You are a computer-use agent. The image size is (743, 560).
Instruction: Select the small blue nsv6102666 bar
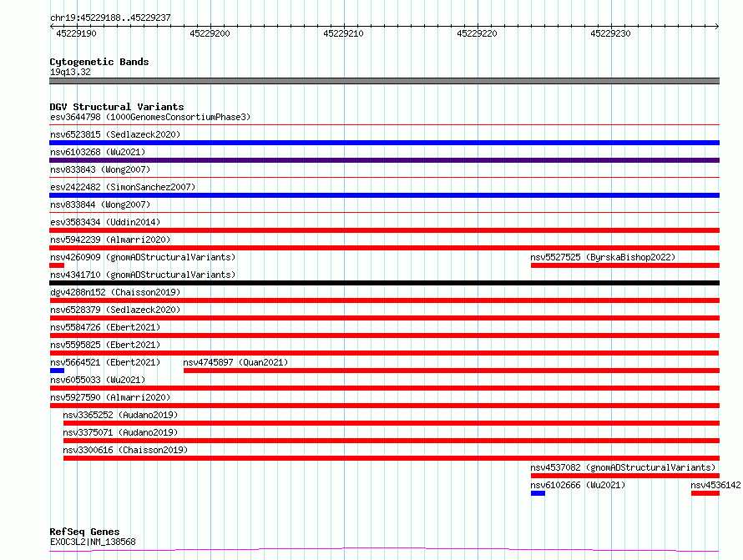538,493
